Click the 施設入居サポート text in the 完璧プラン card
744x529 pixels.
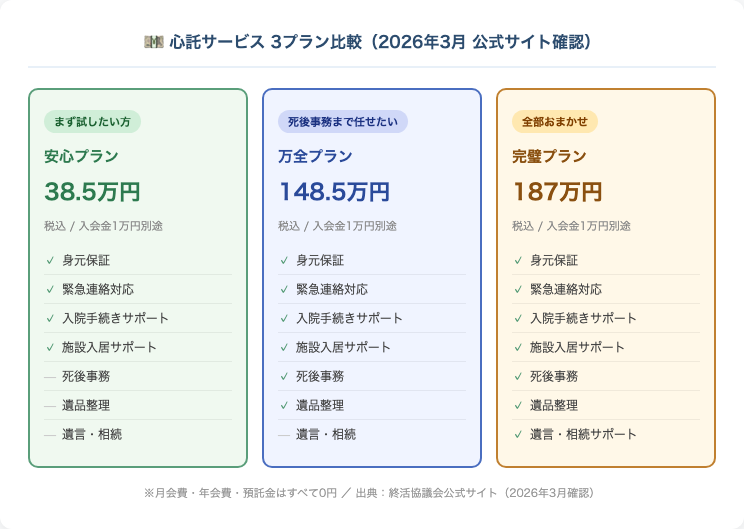click(577, 347)
